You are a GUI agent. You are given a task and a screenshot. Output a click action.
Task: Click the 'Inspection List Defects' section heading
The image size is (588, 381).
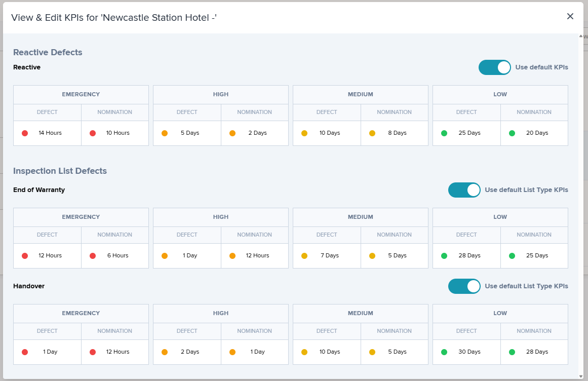click(60, 171)
